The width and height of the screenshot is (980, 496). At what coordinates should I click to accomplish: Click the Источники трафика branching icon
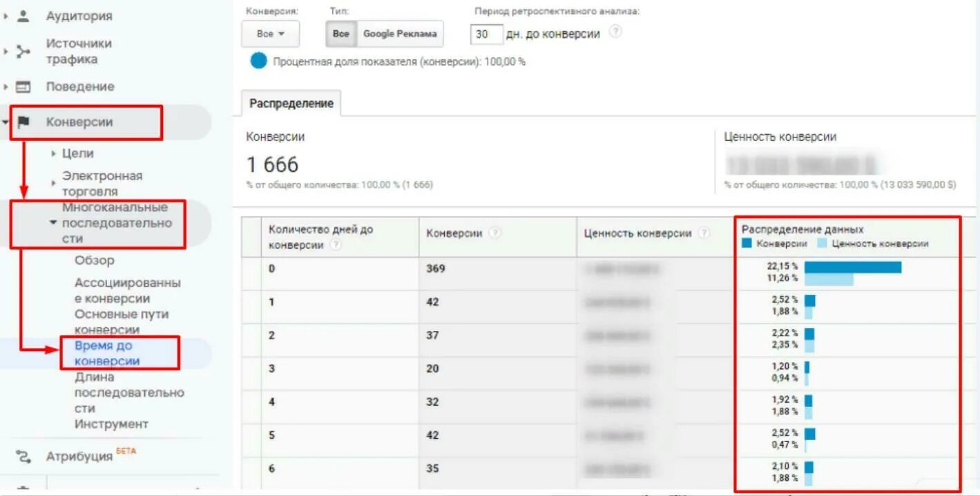[x=23, y=51]
